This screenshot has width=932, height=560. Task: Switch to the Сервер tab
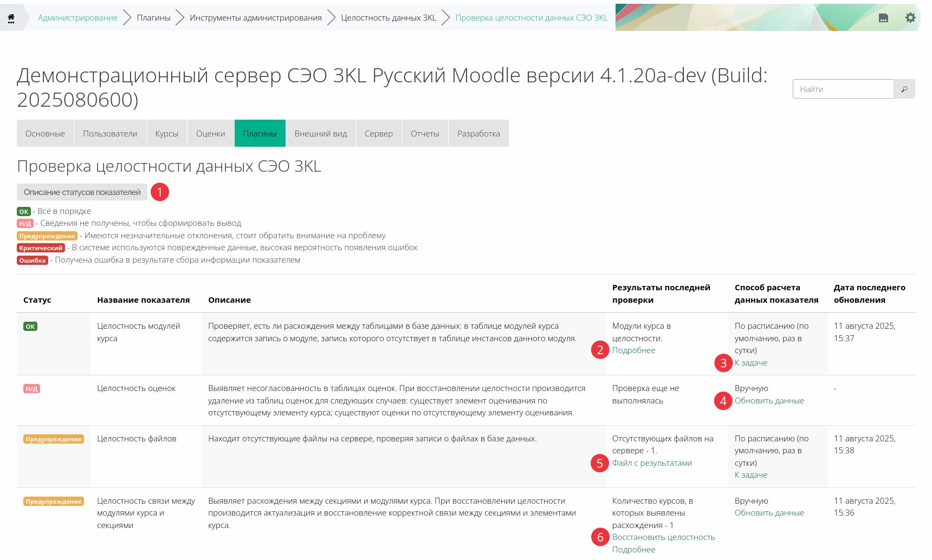coord(378,133)
